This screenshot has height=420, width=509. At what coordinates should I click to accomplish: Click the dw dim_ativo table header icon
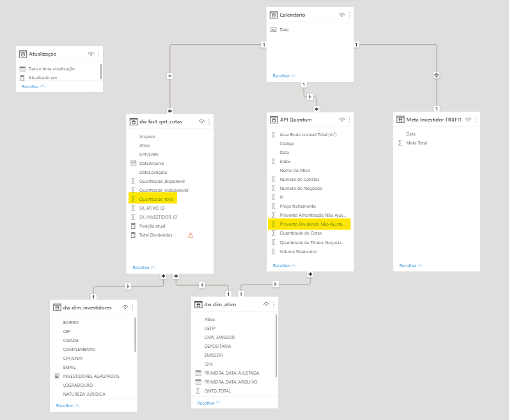tap(198, 304)
